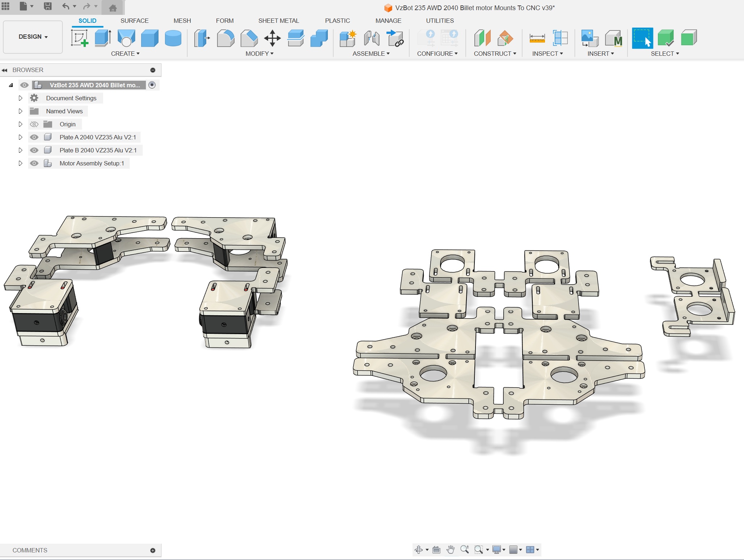Expand the Named Views folder
The width and height of the screenshot is (744, 560).
click(20, 111)
